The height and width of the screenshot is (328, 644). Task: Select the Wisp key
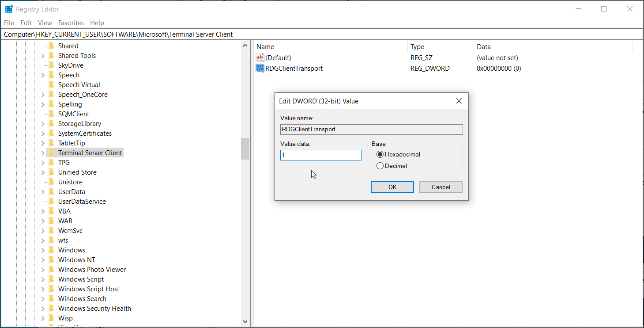click(x=65, y=318)
